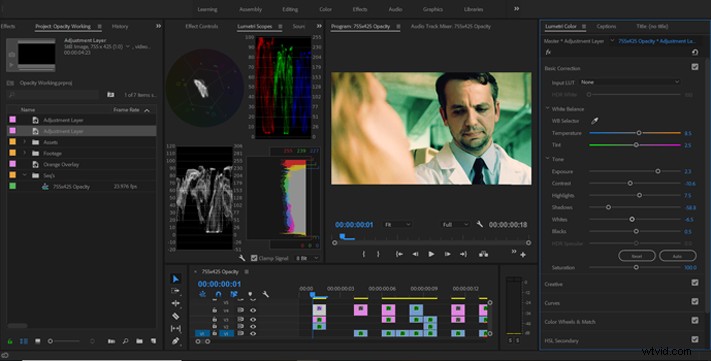
Task: Toggle timeline Snap magnet icon
Action: click(x=218, y=294)
